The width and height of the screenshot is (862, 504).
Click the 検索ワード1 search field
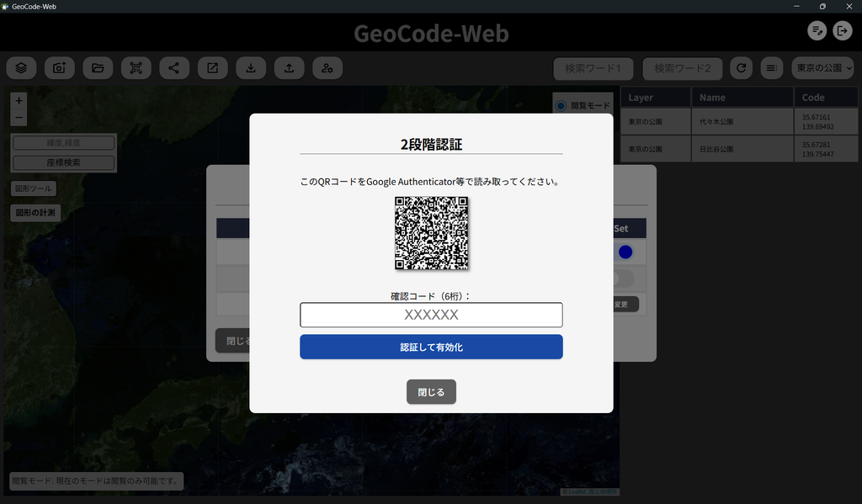point(593,68)
